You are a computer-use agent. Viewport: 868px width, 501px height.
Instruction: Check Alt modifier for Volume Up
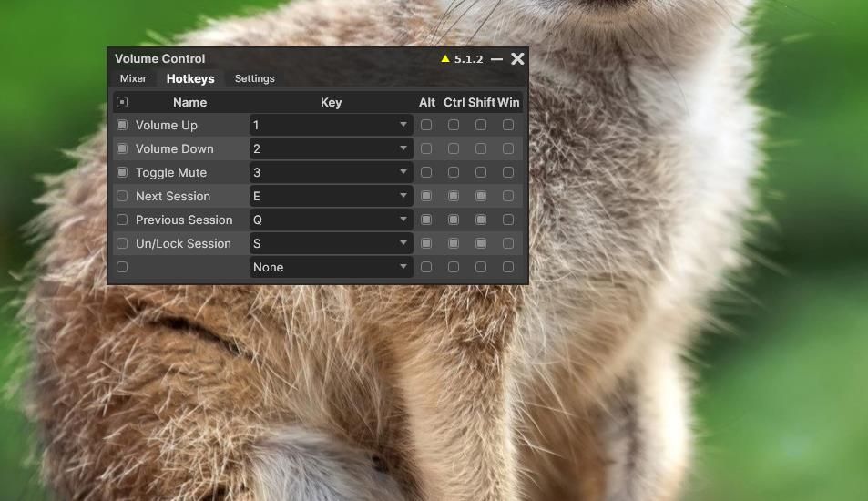click(426, 125)
